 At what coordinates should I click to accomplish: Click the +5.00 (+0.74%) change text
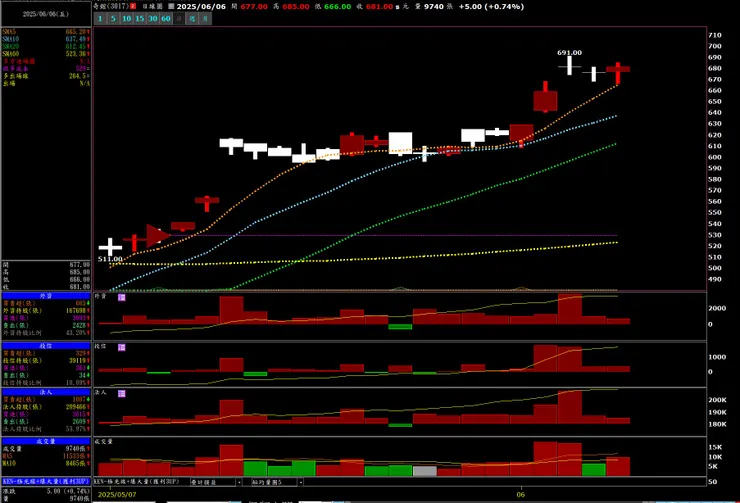(491, 7)
